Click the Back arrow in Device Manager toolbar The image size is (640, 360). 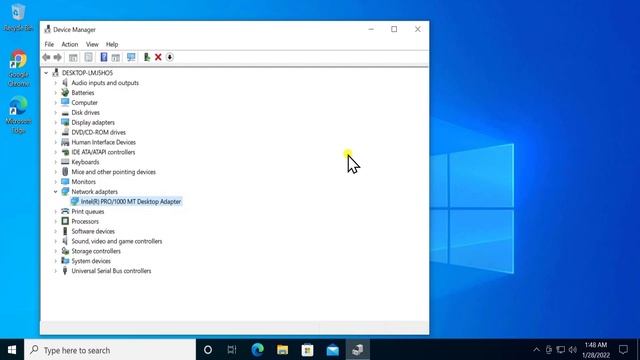click(46, 58)
